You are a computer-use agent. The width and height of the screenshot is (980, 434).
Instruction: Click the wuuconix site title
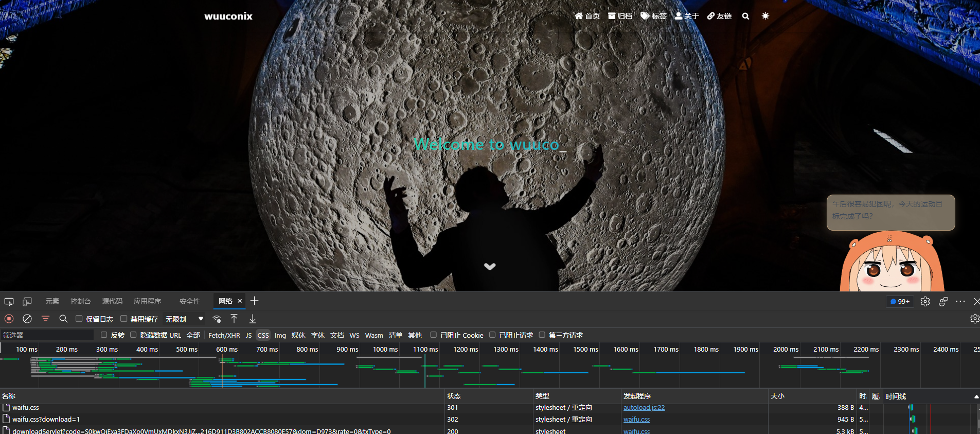pos(228,16)
